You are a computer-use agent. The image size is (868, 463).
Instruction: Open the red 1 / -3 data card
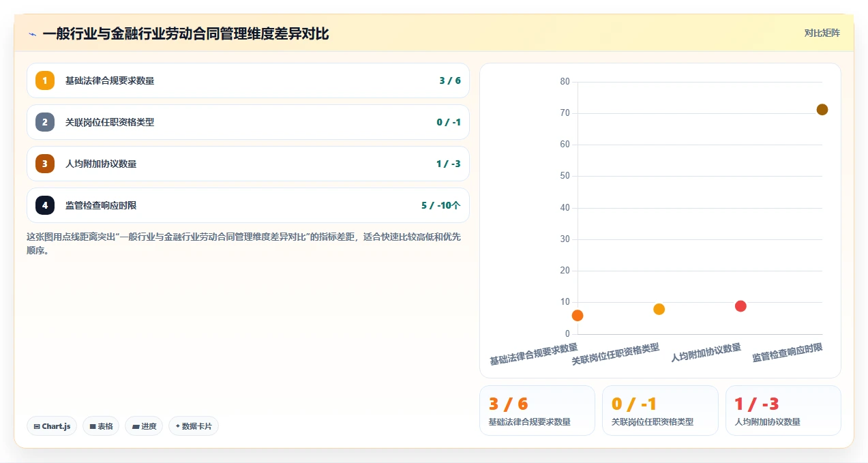click(783, 410)
